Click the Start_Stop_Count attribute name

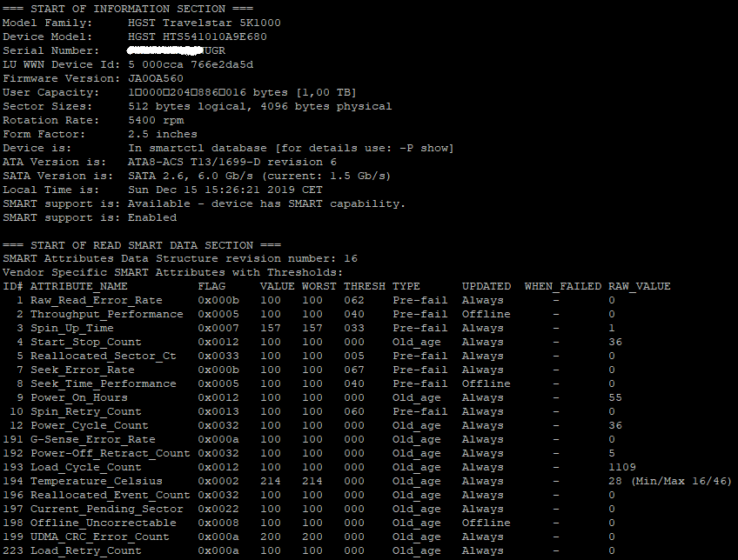pos(85,342)
